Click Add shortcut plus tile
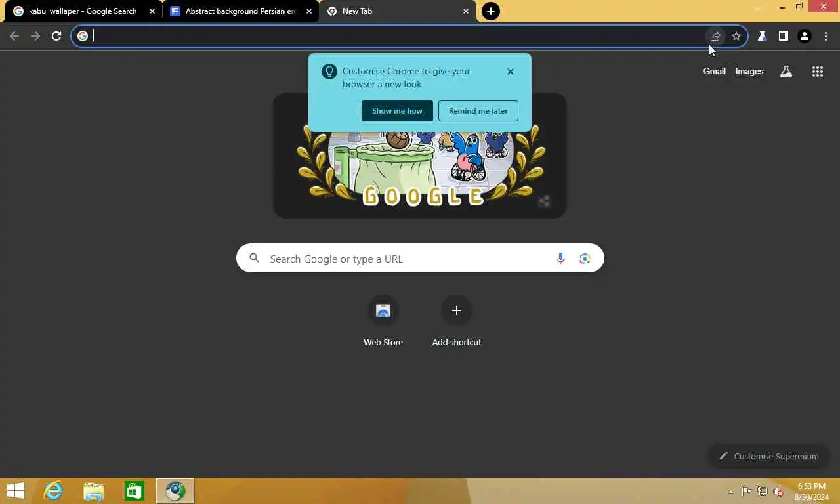Image resolution: width=840 pixels, height=504 pixels. (457, 321)
